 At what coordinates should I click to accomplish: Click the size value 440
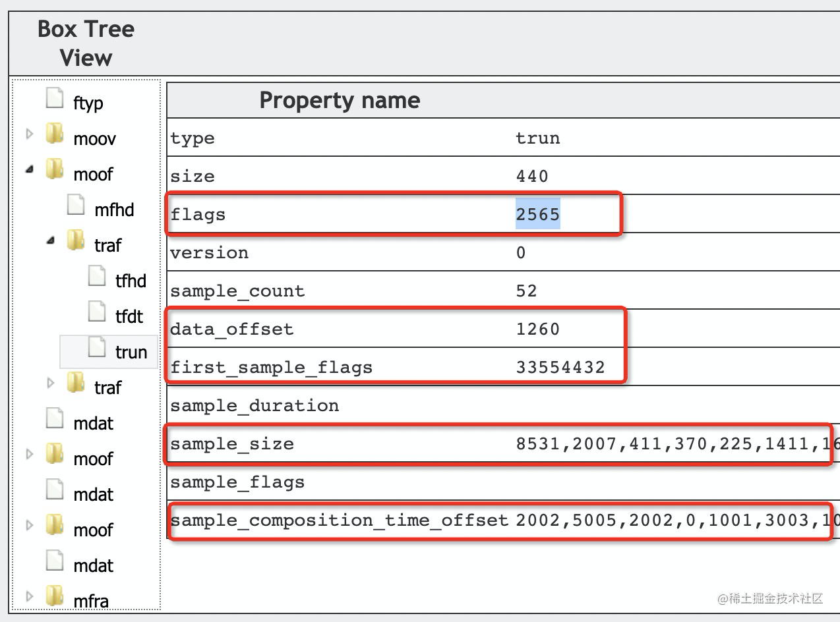point(533,176)
